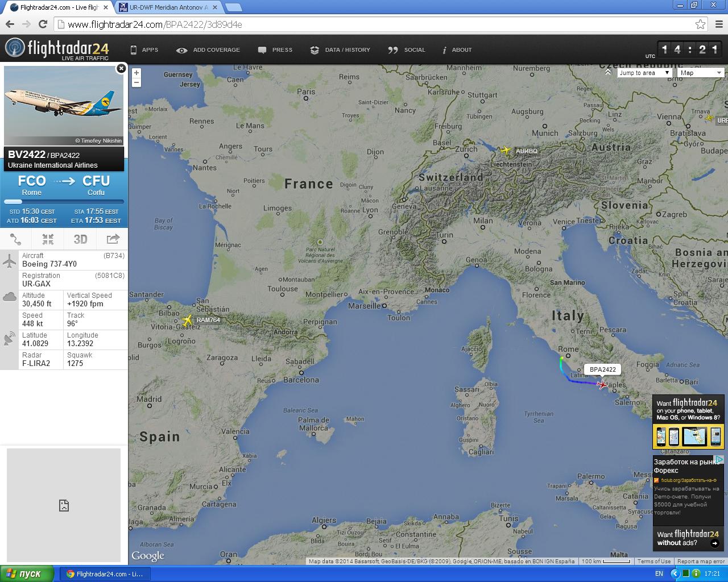This screenshot has height=582, width=728.
Task: Open the ABOUT menu
Action: pyautogui.click(x=457, y=50)
